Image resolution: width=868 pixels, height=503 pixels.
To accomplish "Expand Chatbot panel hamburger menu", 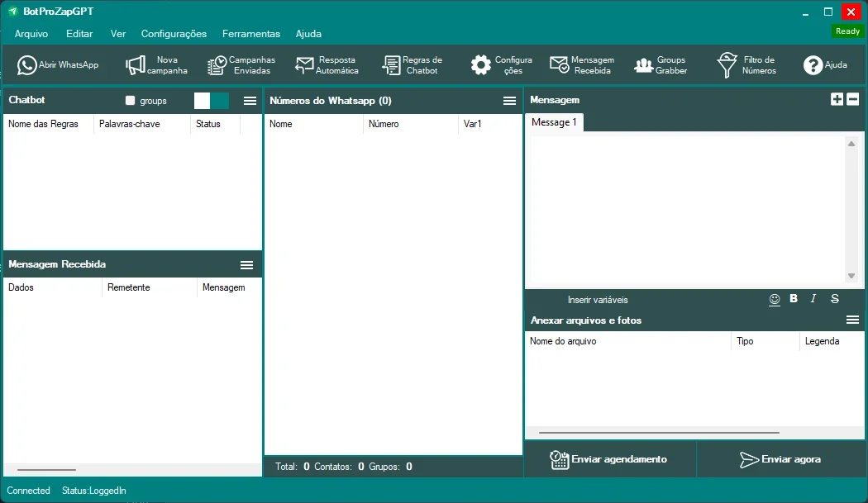I will (250, 101).
